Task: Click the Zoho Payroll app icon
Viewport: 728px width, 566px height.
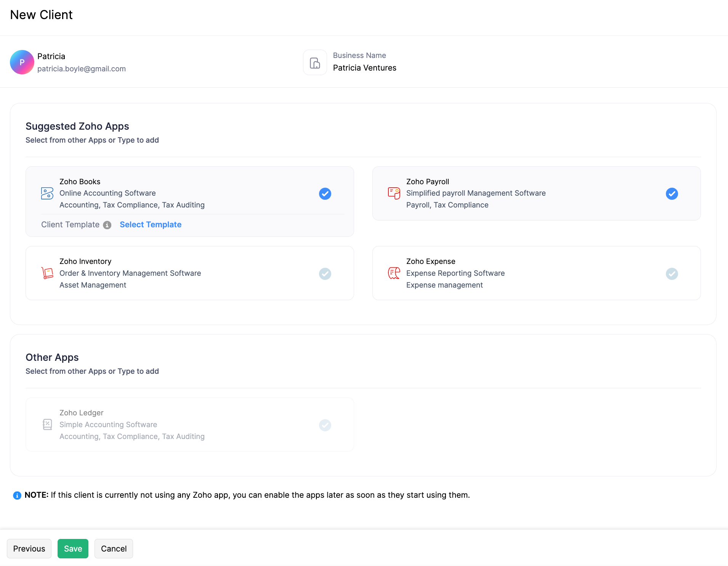Action: click(394, 193)
